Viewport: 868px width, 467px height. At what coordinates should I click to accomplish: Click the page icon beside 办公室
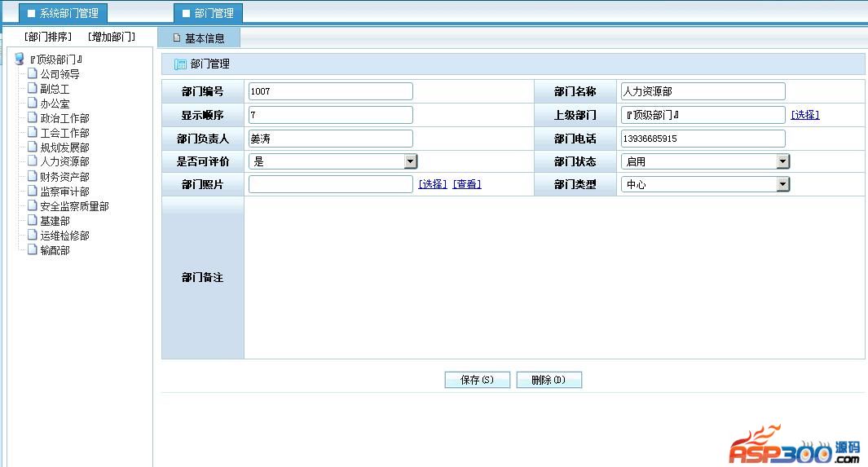(x=33, y=103)
